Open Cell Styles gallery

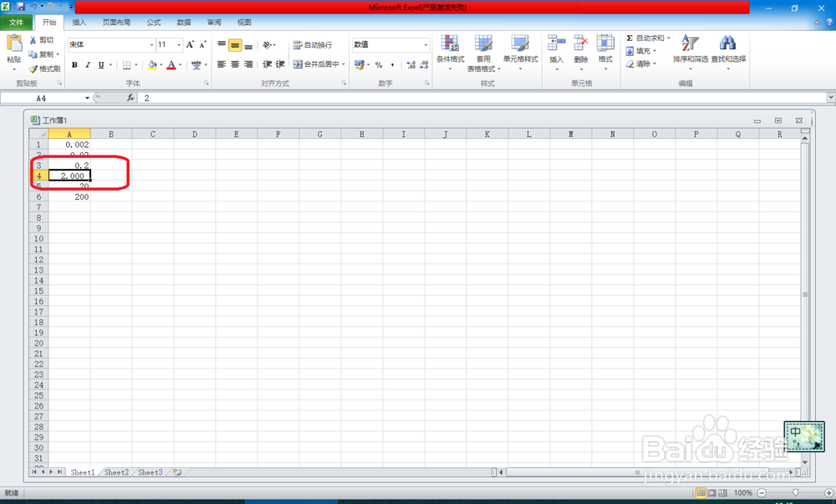520,53
